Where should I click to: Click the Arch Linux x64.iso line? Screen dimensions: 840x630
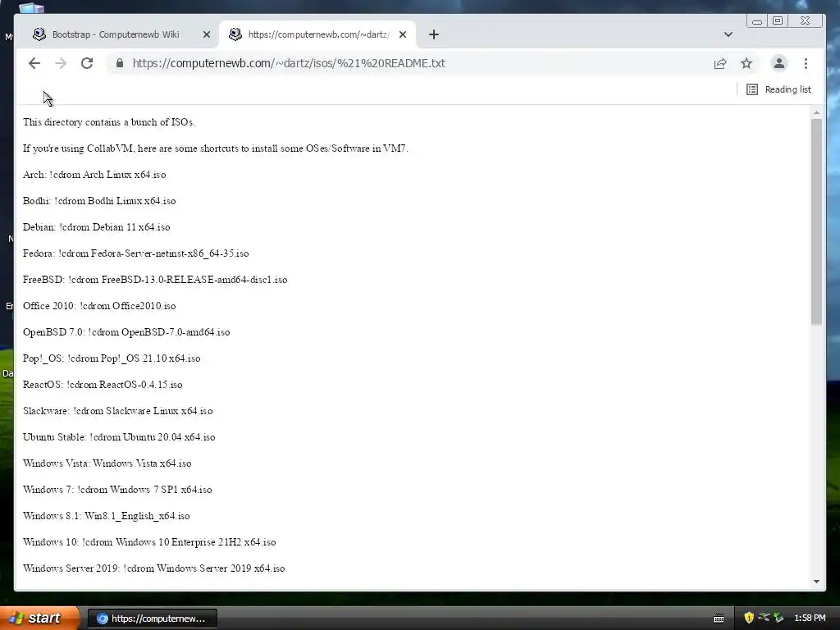[x=94, y=175]
